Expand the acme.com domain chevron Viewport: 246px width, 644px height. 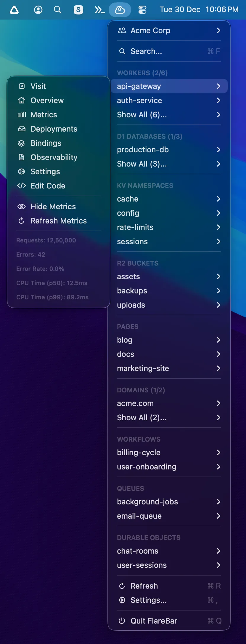click(x=218, y=403)
